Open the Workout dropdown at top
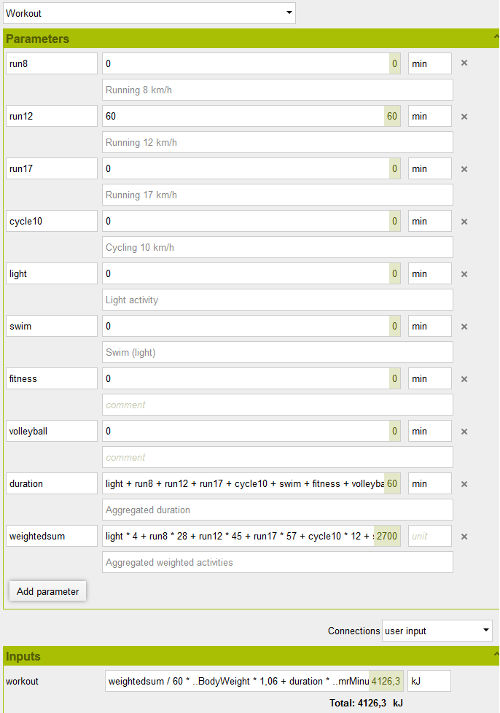 [x=149, y=13]
